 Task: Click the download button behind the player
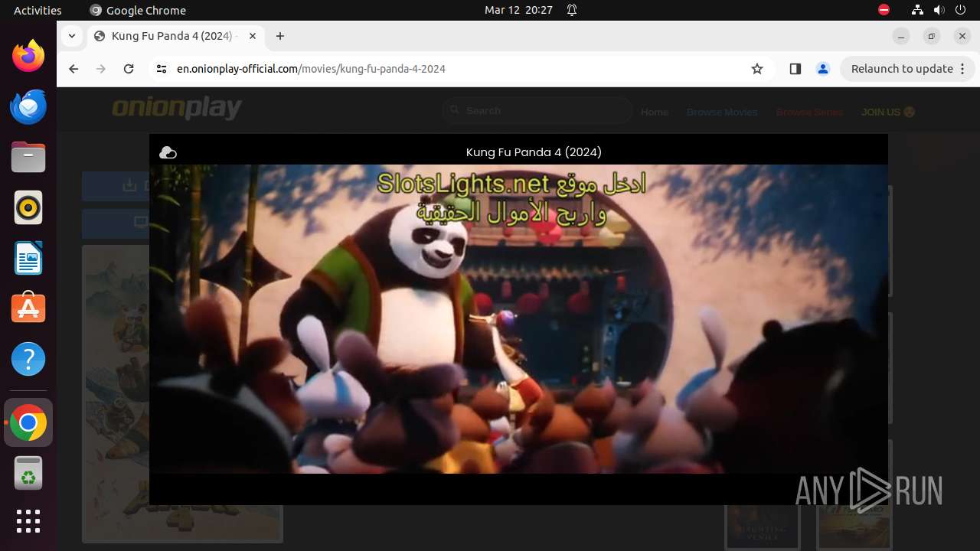click(116, 185)
